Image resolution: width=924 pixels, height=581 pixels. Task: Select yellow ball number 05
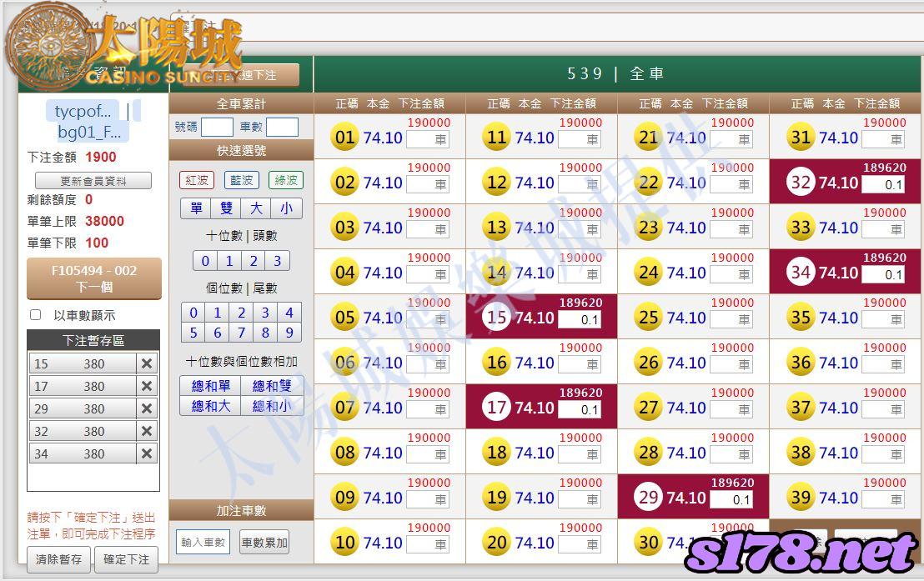tap(344, 318)
